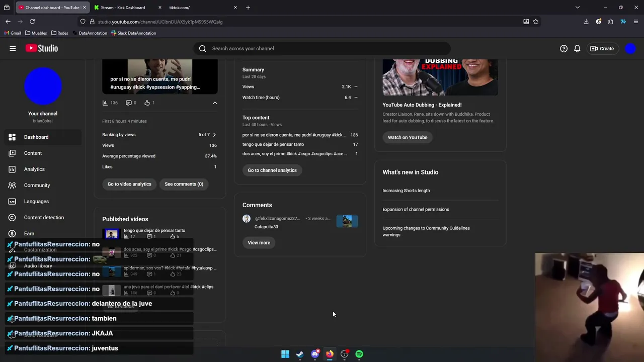Open the Firefox account icon
Screen dimensions: 644x362
click(x=598, y=22)
